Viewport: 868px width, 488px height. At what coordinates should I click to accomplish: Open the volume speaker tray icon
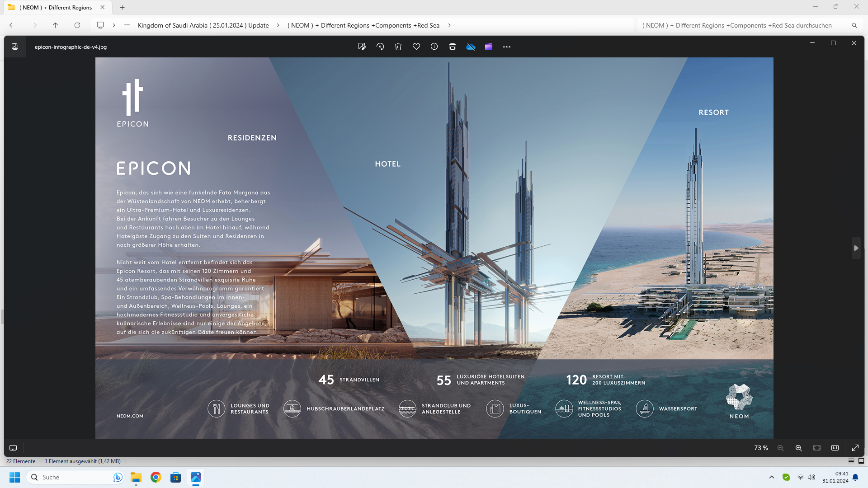tap(811, 477)
